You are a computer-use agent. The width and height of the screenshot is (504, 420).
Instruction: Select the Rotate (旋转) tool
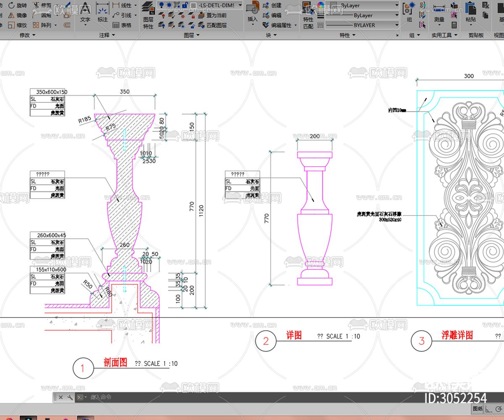point(17,5)
